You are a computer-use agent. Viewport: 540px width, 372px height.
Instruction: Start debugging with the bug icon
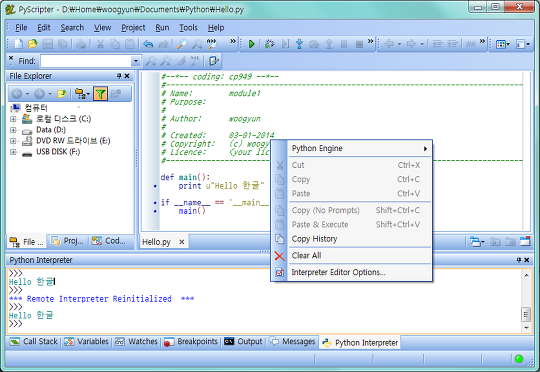(x=270, y=44)
